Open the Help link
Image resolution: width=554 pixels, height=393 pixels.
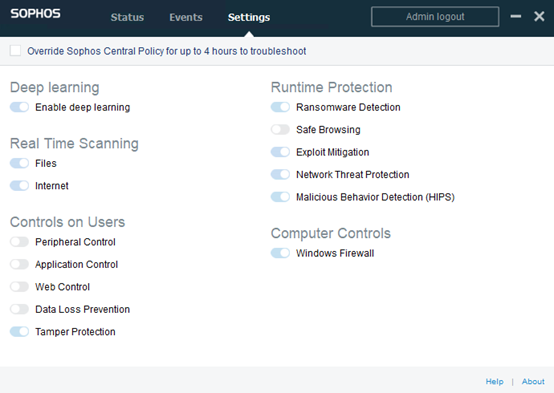coord(495,381)
